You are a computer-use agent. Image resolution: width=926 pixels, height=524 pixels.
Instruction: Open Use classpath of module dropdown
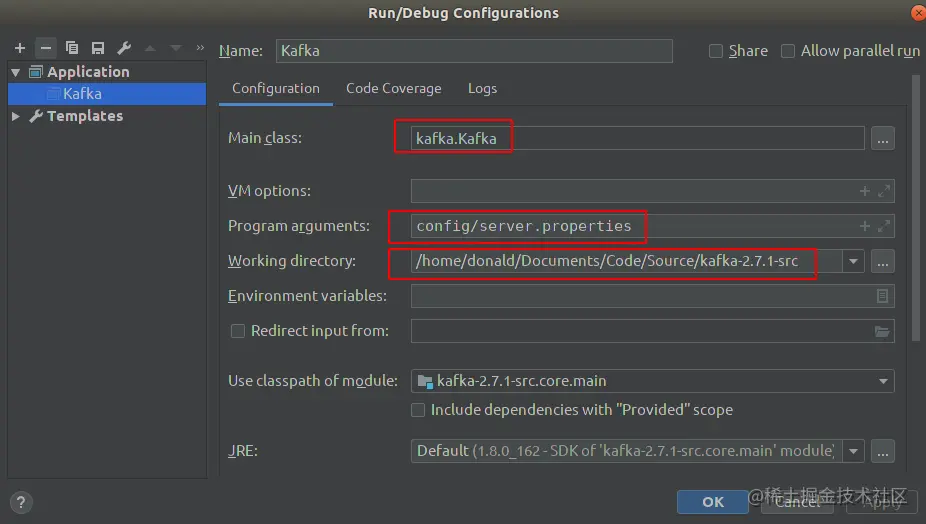[883, 381]
